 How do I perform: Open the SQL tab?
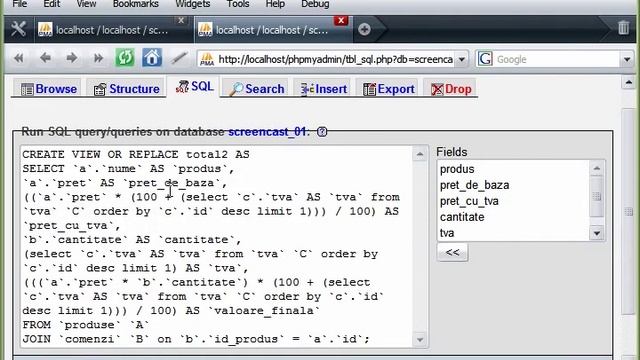(x=194, y=87)
